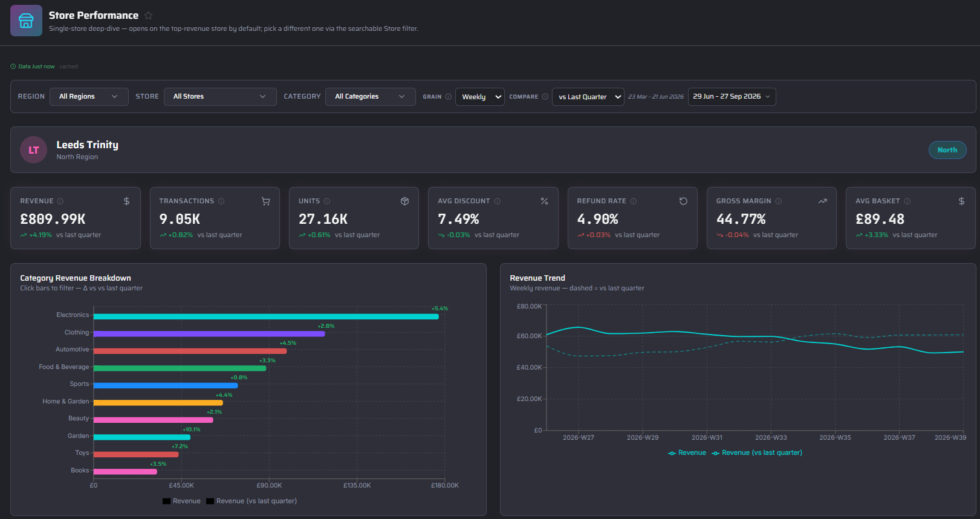Click the Data Just now clock icon

[x=13, y=67]
